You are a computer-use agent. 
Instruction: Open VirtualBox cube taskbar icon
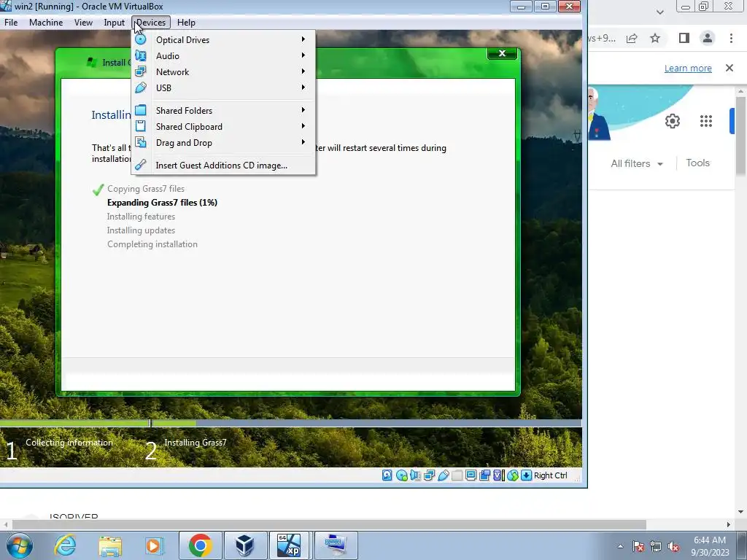[x=245, y=545]
